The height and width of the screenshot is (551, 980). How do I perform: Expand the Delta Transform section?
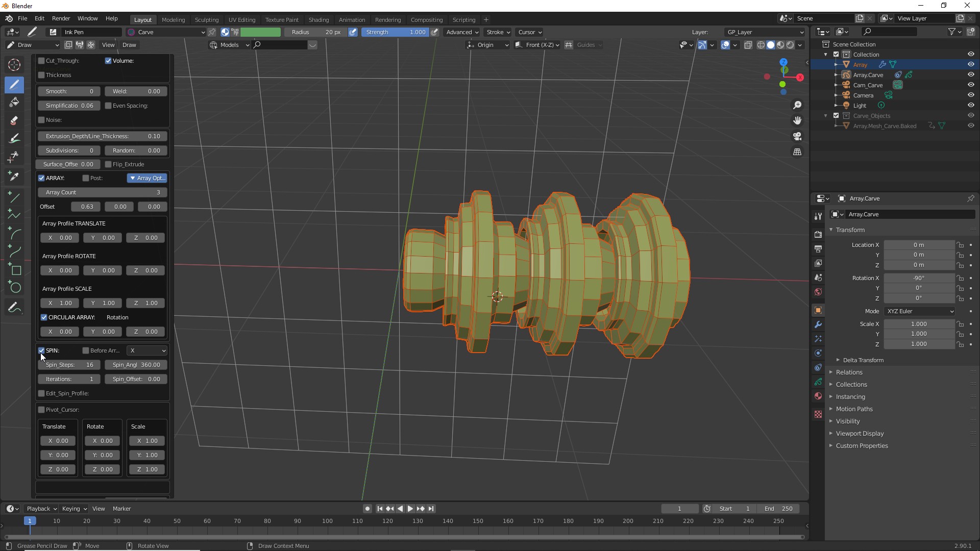(863, 360)
